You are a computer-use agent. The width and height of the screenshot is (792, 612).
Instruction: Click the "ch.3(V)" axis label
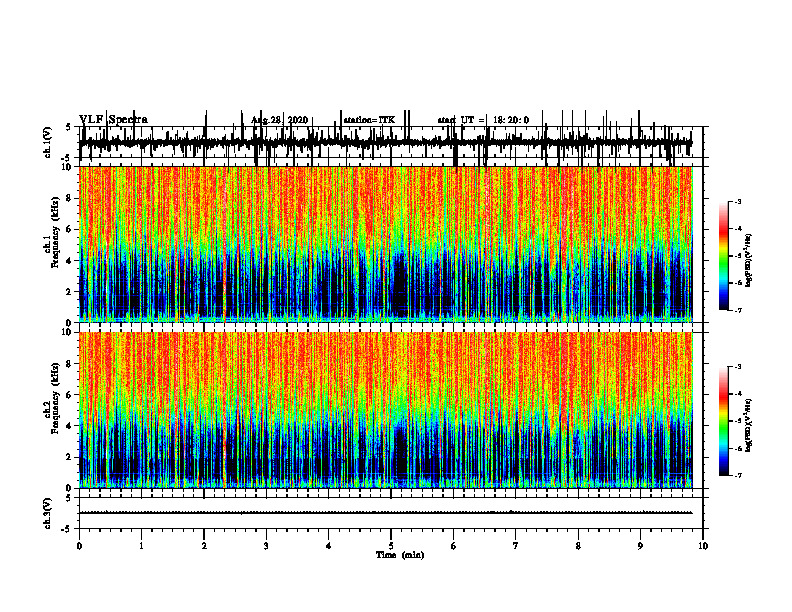click(48, 513)
